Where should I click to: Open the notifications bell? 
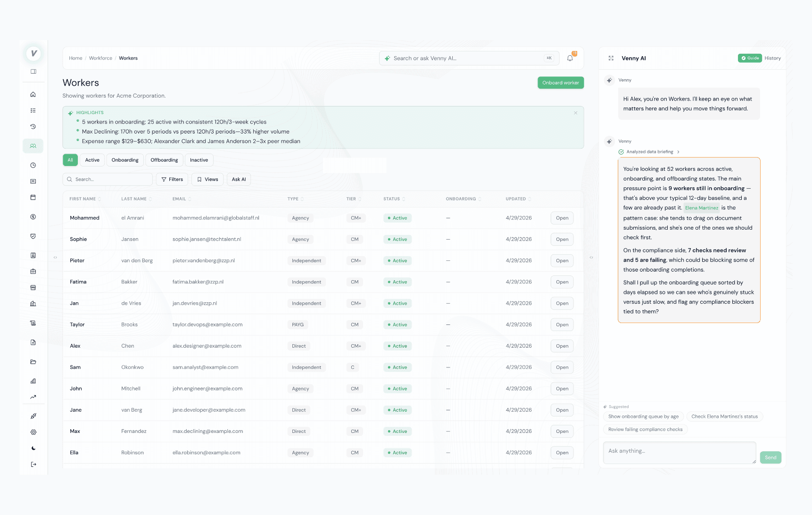click(570, 58)
